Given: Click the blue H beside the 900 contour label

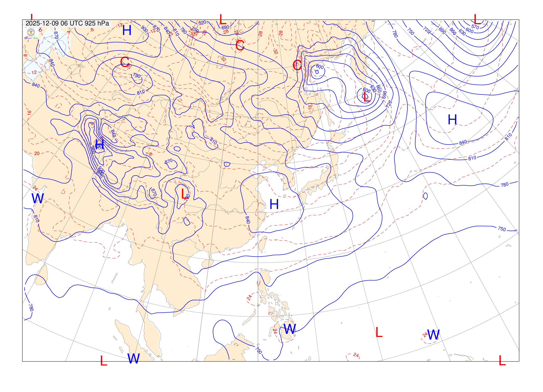Looking at the screenshot, I should click(127, 31).
